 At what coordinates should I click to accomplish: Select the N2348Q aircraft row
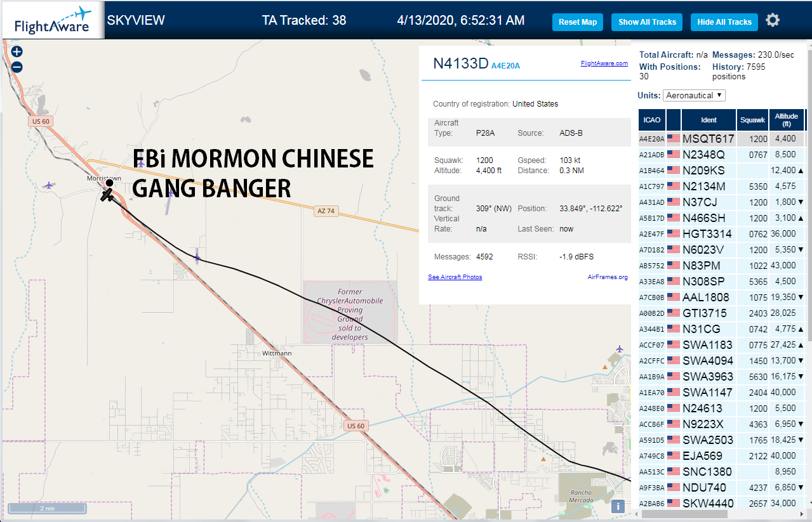pyautogui.click(x=722, y=154)
